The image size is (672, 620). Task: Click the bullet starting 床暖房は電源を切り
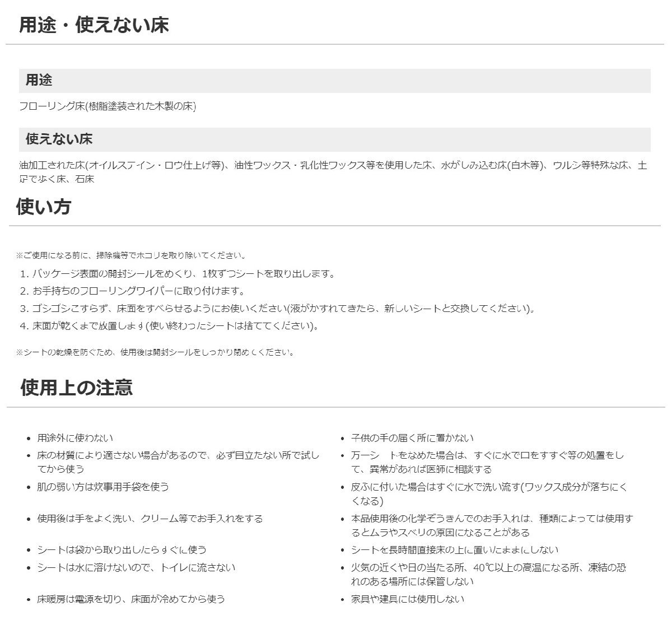(131, 599)
